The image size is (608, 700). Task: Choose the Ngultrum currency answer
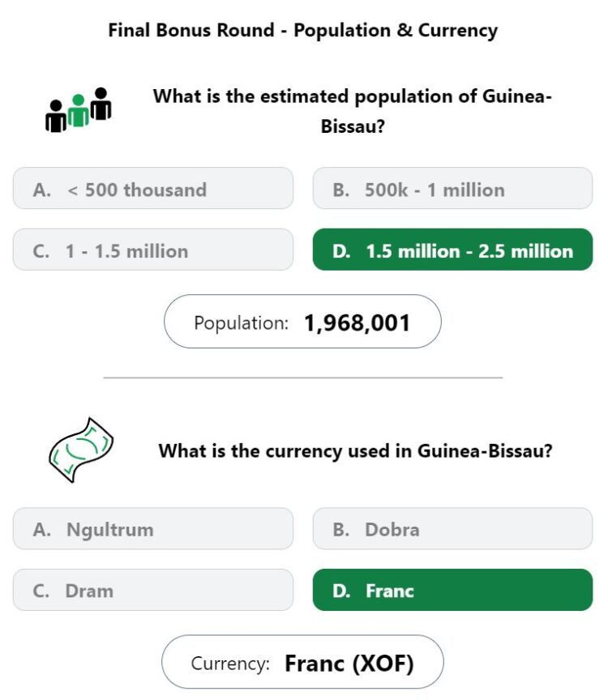tap(153, 528)
